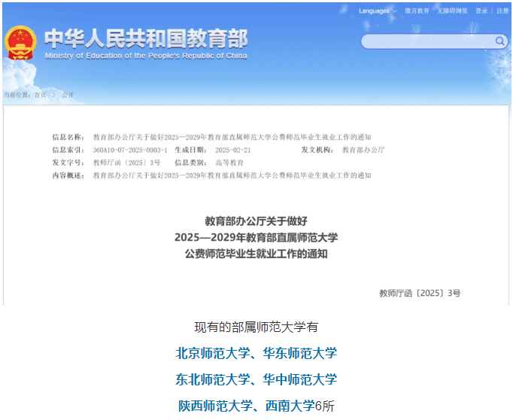Click the 生成日期 value 2025-02-21
The image size is (513, 420).
click(232, 150)
